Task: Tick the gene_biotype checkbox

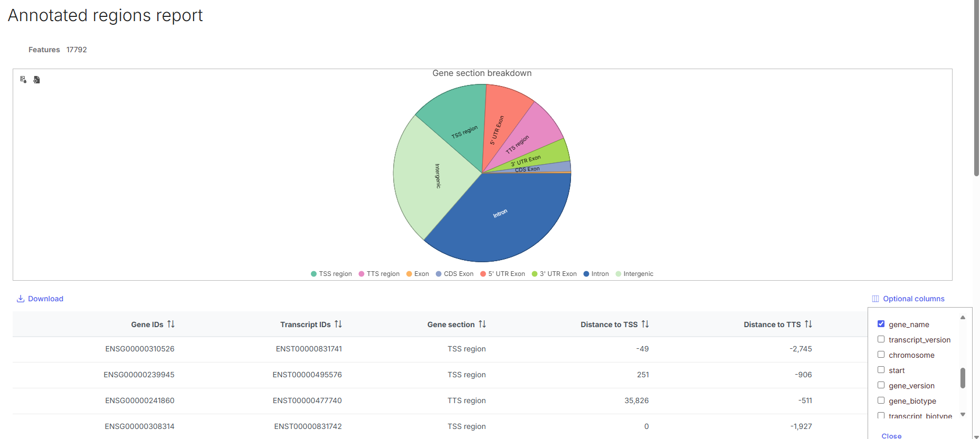Action: 881,400
